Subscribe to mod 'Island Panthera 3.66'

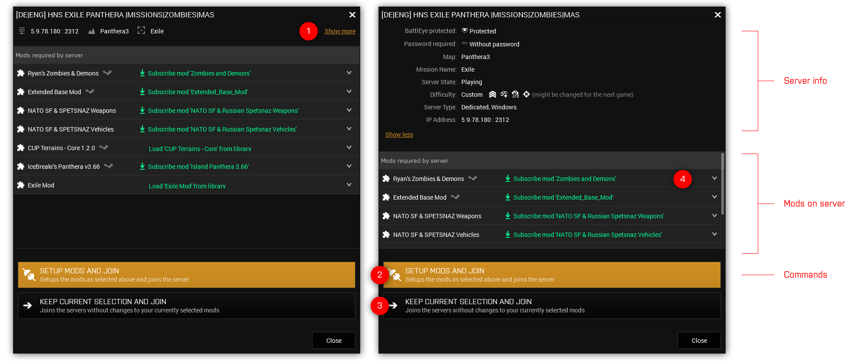[198, 167]
